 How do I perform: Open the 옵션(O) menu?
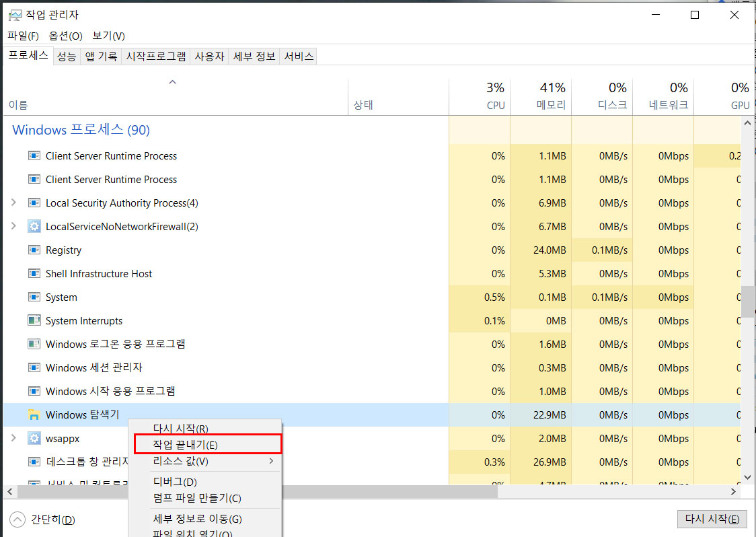coord(65,36)
